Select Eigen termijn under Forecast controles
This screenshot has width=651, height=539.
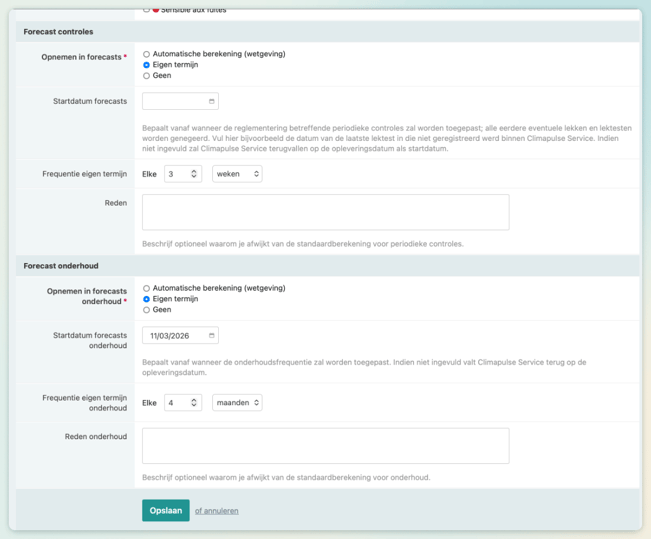coord(147,65)
